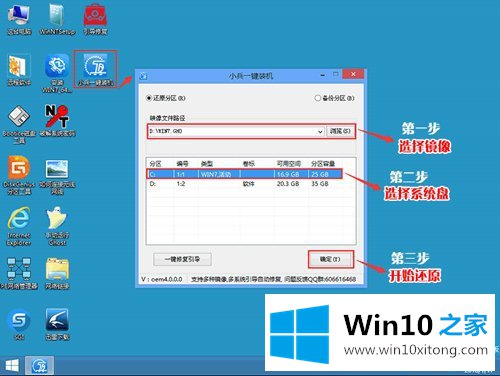Open the manual-run Ghost icon
500x376 pixels.
[x=57, y=226]
